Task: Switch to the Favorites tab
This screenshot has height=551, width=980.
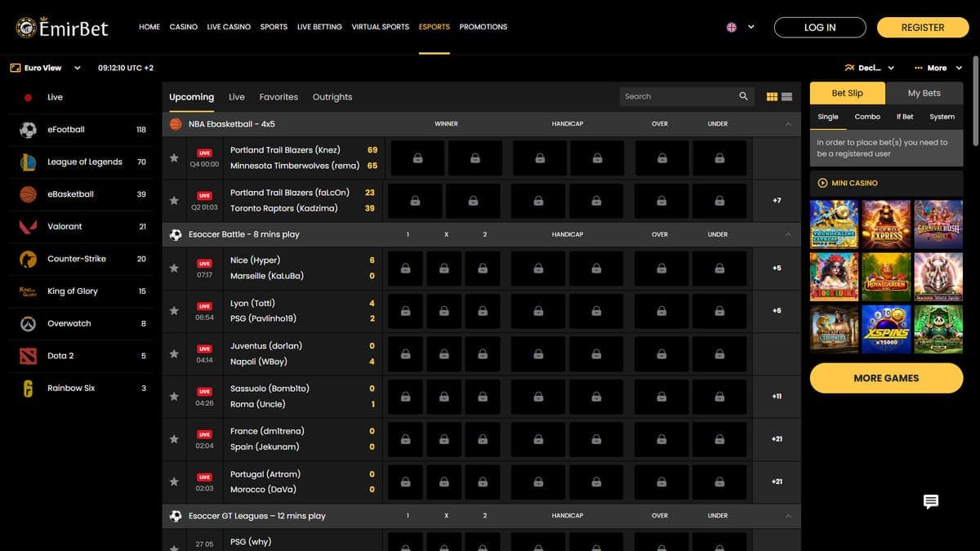Action: 278,96
